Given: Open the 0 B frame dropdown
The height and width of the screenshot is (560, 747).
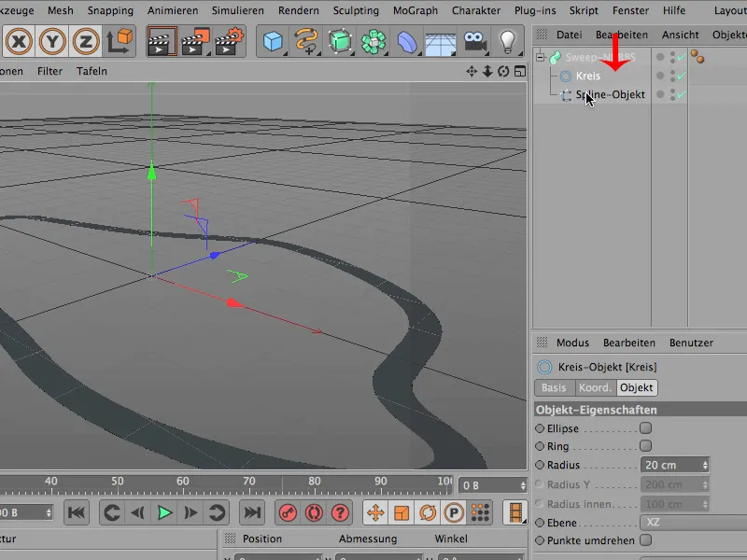Looking at the screenshot, I should (x=492, y=484).
